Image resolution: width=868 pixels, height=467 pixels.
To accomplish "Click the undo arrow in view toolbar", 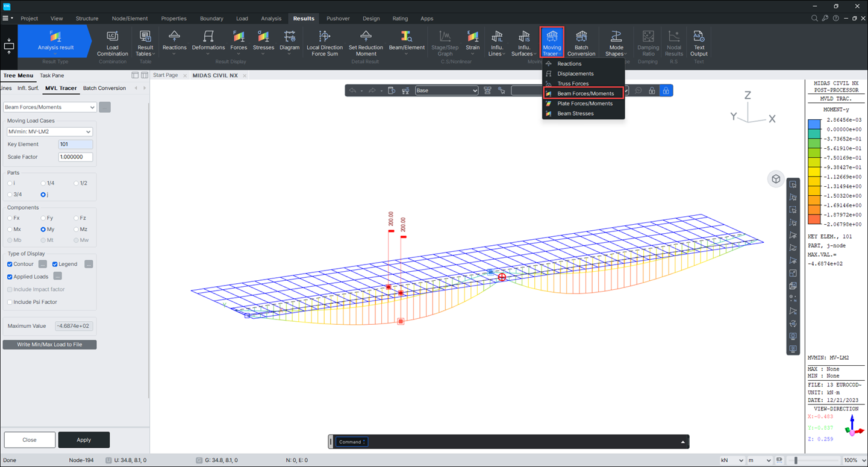I will point(352,90).
